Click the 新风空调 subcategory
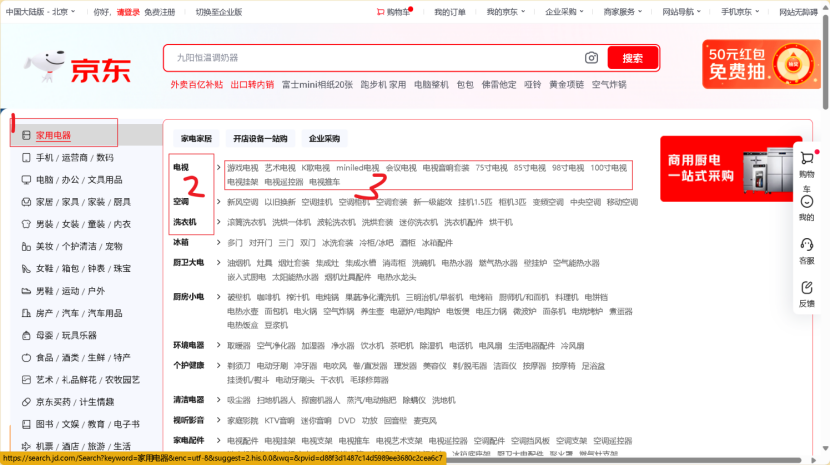The width and height of the screenshot is (831, 465). point(243,202)
